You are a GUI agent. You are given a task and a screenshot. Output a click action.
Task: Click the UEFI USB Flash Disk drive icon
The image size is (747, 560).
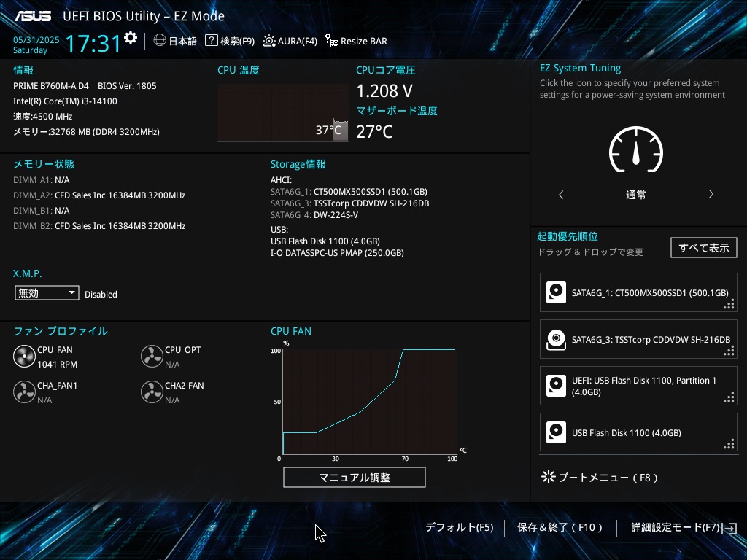[x=556, y=386]
